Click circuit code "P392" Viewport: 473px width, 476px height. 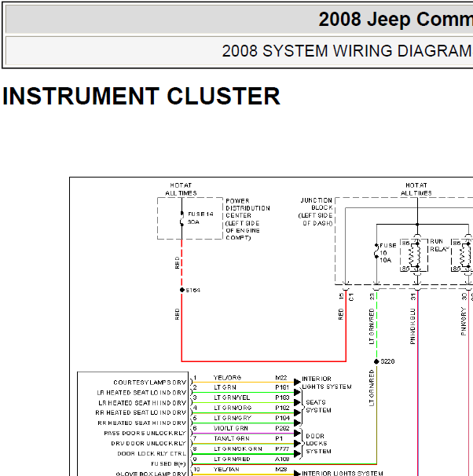point(282,428)
